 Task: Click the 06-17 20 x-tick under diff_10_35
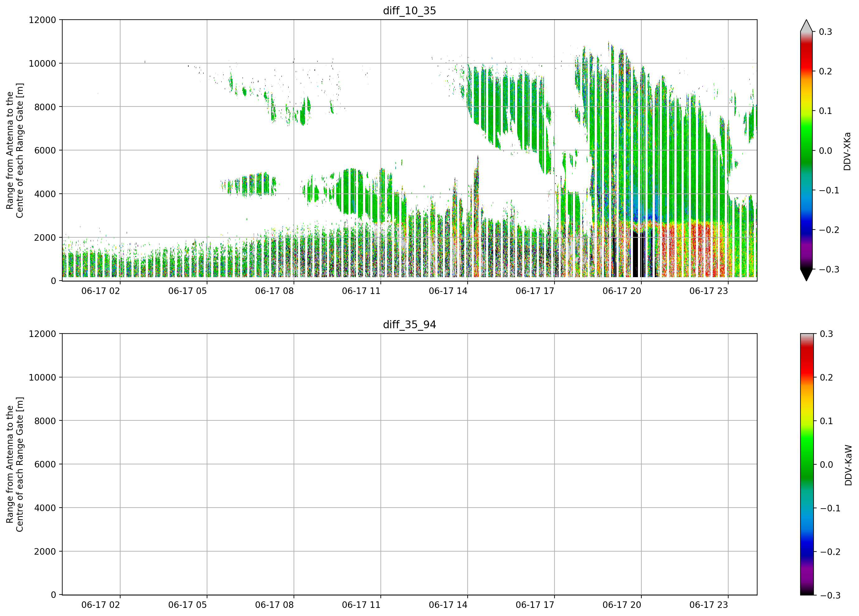[x=622, y=291]
